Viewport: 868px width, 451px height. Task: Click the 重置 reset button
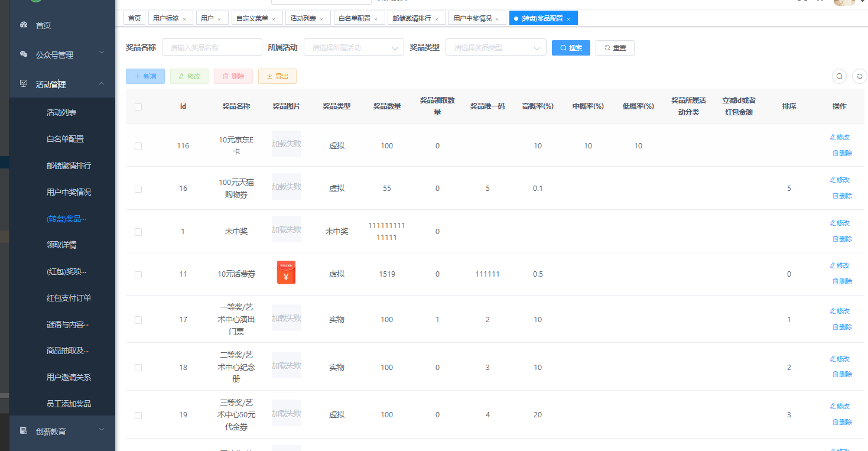coord(615,48)
